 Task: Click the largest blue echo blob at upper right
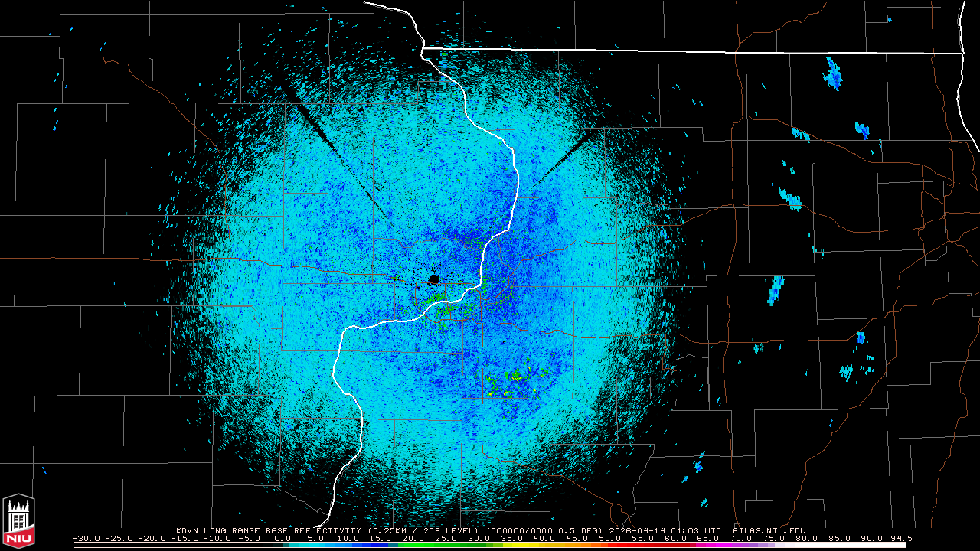click(832, 73)
